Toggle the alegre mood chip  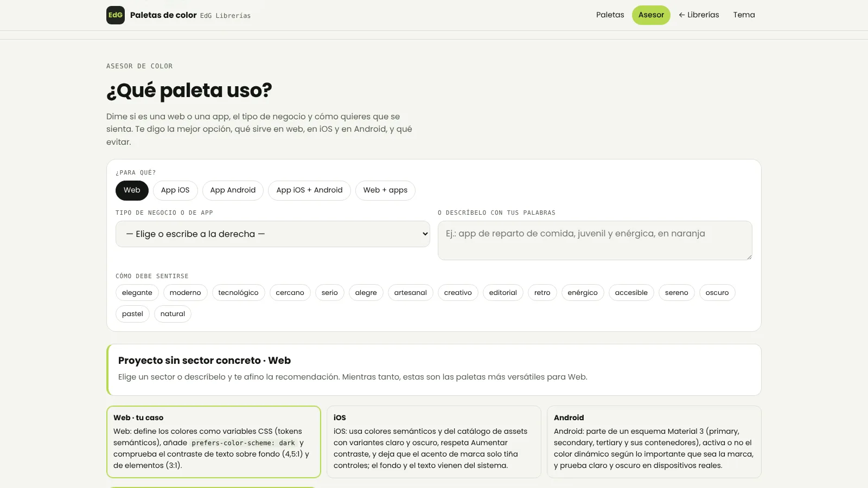pos(366,293)
